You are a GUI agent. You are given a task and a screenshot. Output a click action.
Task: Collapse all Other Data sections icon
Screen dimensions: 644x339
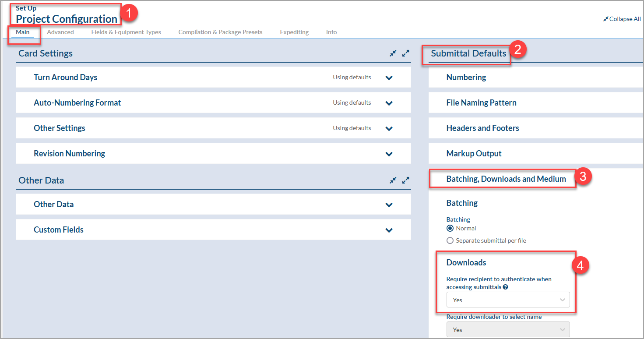(x=393, y=180)
